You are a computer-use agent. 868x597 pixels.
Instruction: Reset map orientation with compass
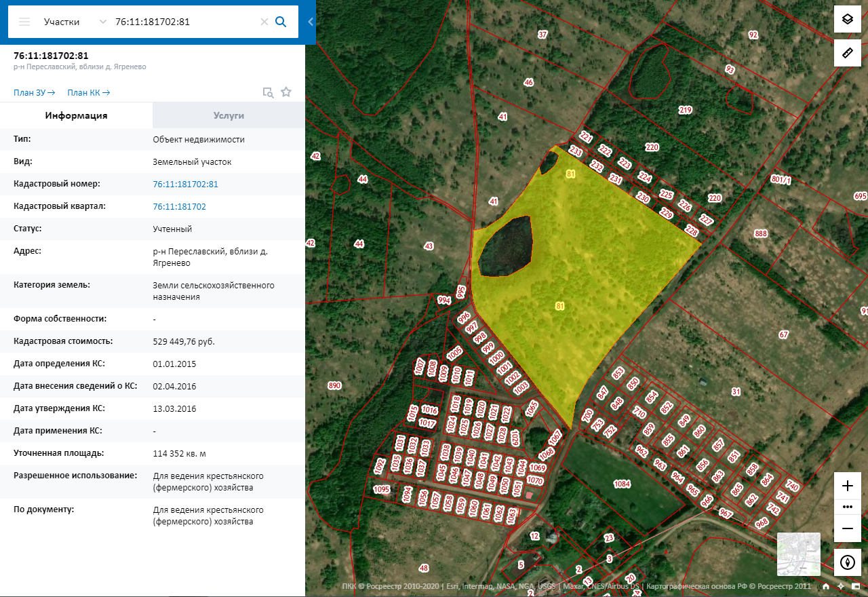[847, 562]
